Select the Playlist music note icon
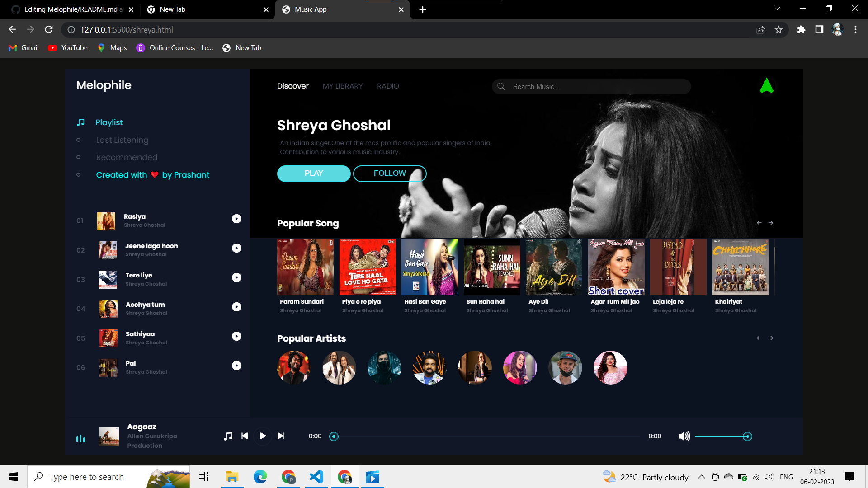868x488 pixels. click(80, 122)
